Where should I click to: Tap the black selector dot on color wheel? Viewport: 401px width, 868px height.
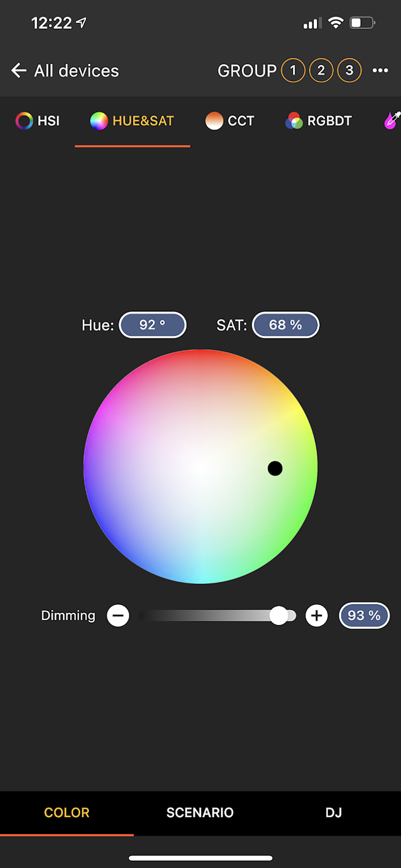[275, 468]
